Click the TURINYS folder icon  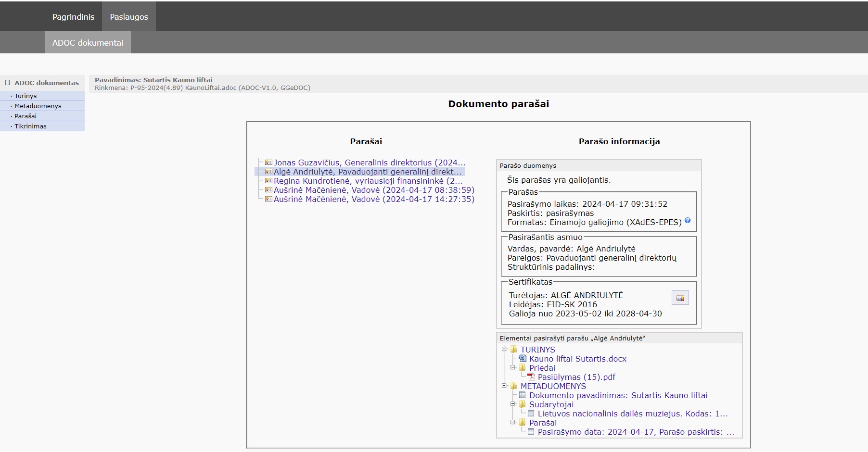[514, 350]
